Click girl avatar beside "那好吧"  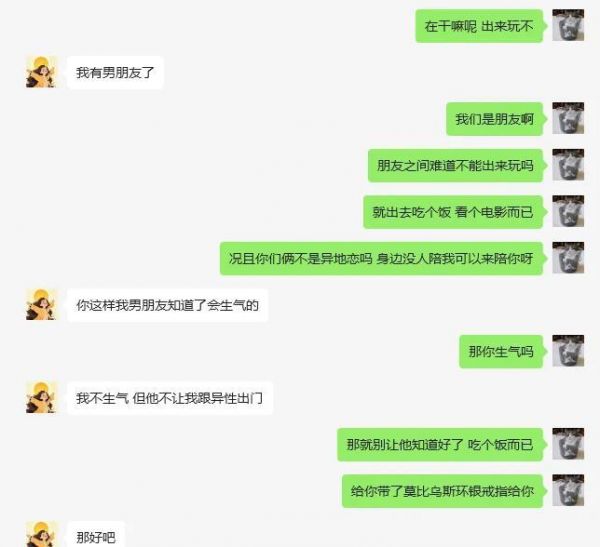coord(41,534)
